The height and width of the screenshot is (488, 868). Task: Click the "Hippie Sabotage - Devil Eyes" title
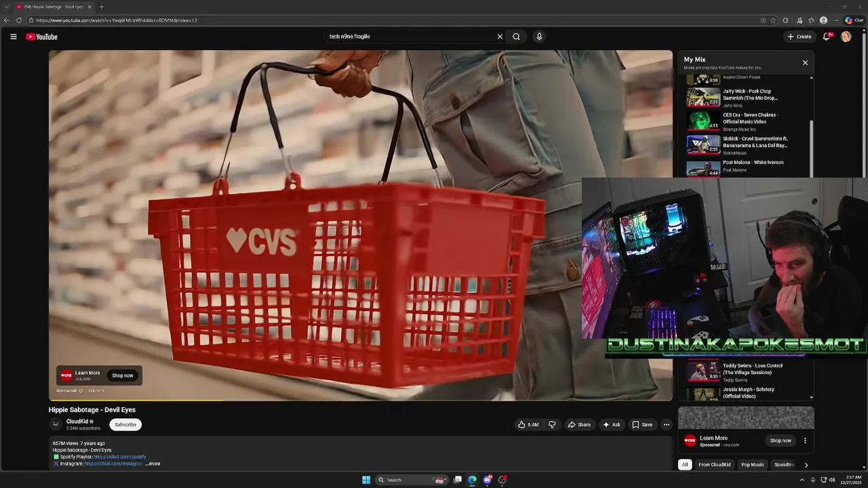click(x=92, y=410)
